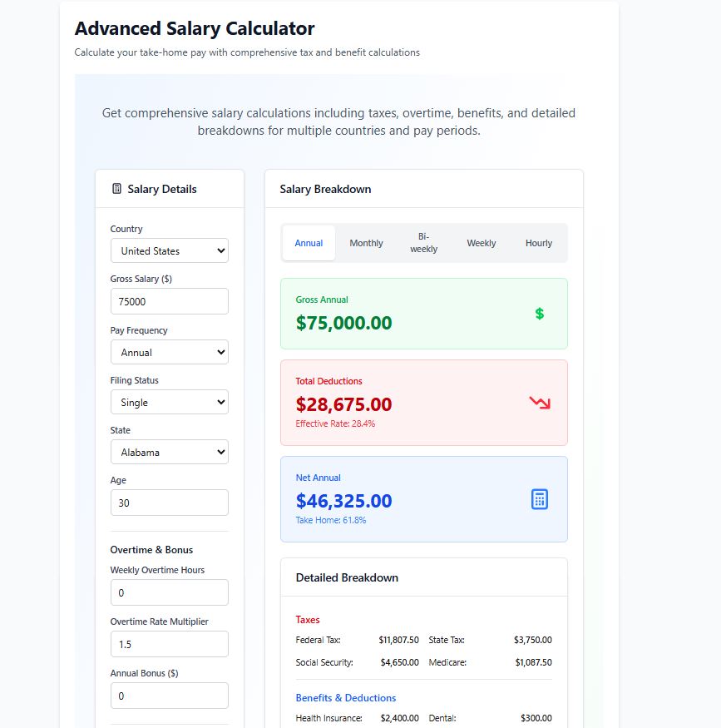
Task: Click the Salary Breakdown panel title
Action: pos(324,189)
